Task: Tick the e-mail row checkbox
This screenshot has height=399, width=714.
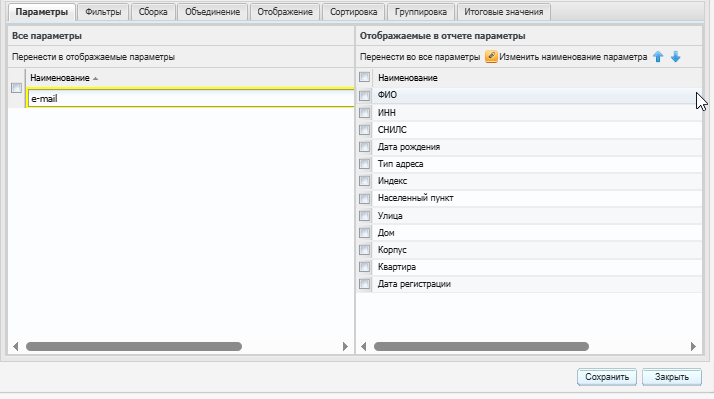Action: coord(16,88)
